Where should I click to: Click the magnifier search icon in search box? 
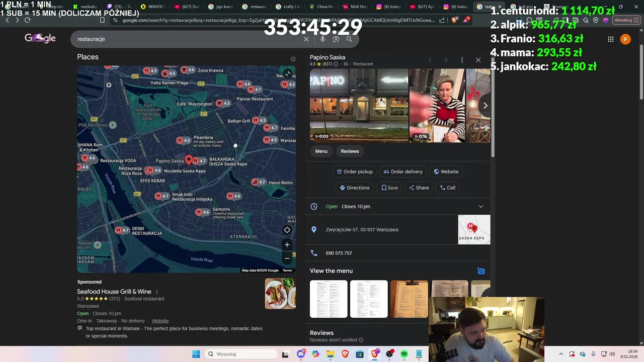click(x=349, y=39)
